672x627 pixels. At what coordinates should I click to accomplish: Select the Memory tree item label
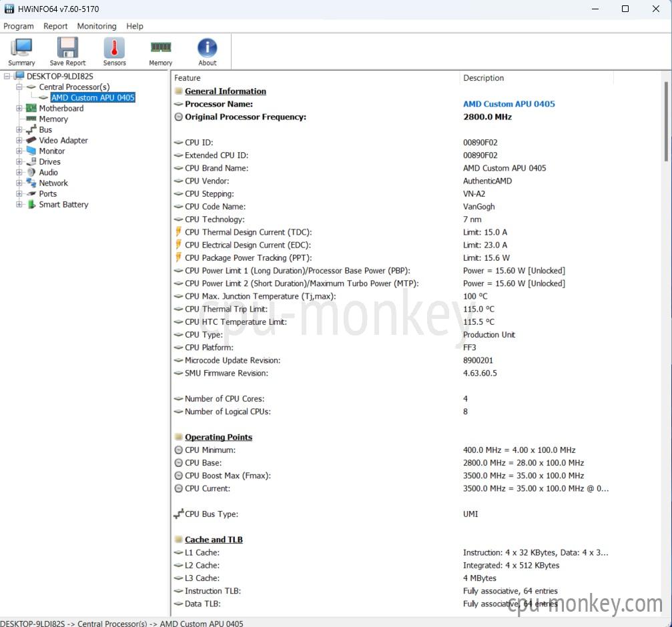click(53, 119)
